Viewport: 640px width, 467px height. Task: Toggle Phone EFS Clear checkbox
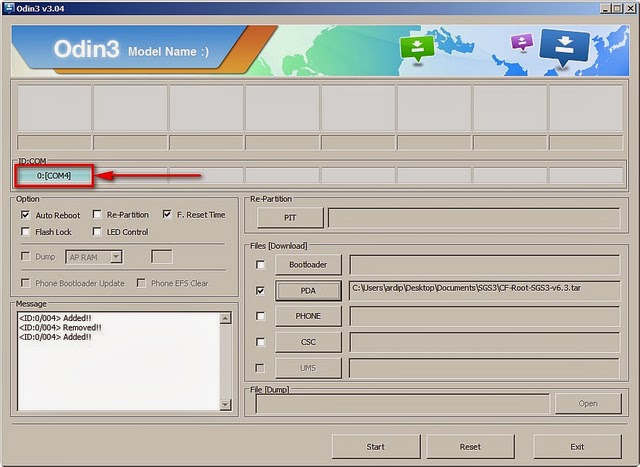(x=141, y=283)
